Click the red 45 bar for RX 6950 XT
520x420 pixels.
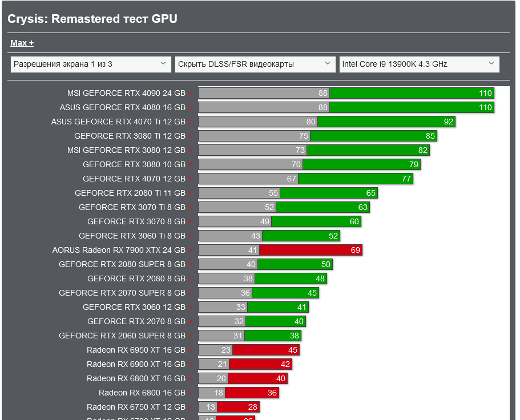[x=266, y=350]
